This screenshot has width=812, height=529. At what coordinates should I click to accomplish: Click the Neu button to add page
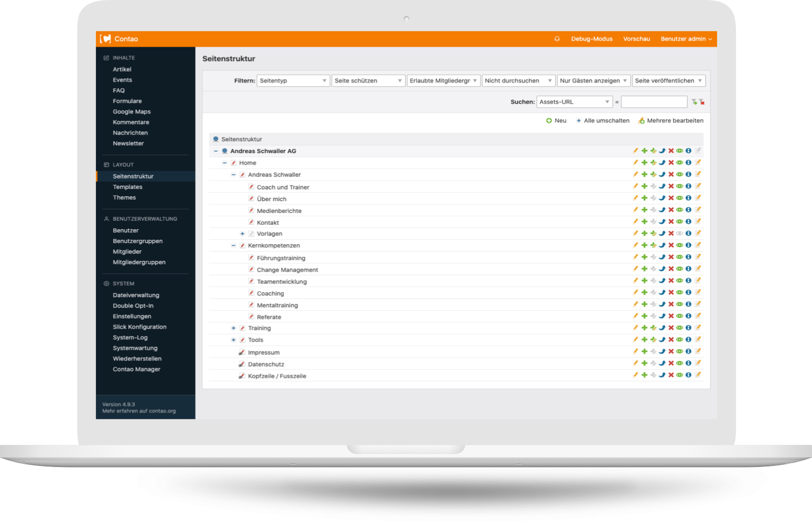coord(556,121)
